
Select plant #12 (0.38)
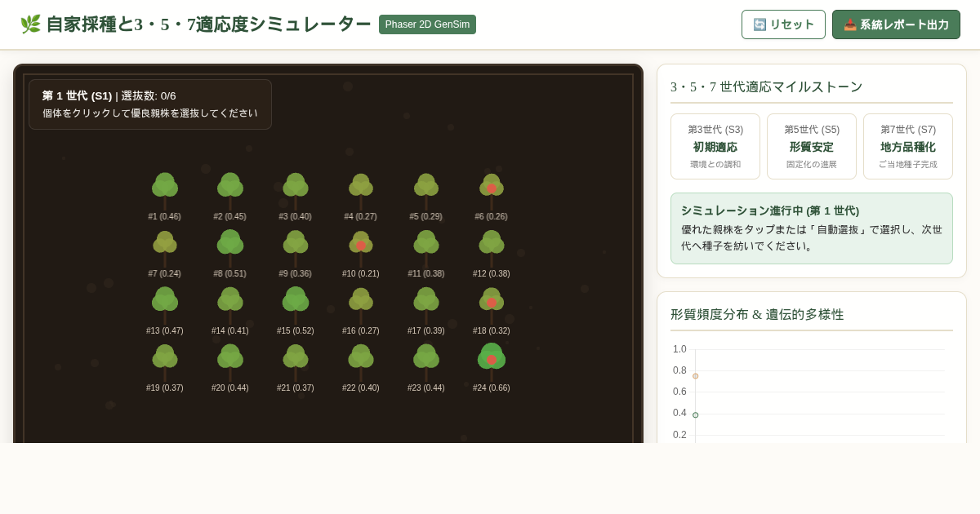tap(492, 250)
